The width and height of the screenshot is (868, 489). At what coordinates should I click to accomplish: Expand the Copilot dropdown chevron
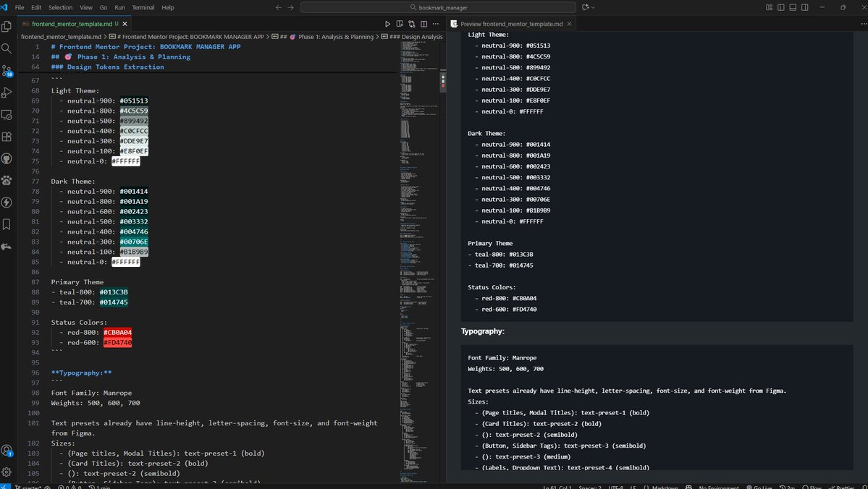coord(593,8)
